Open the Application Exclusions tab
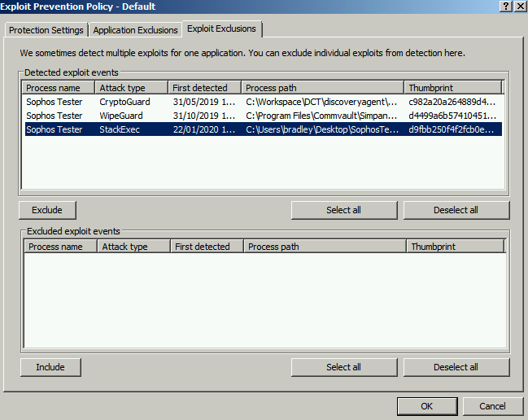 tap(135, 30)
